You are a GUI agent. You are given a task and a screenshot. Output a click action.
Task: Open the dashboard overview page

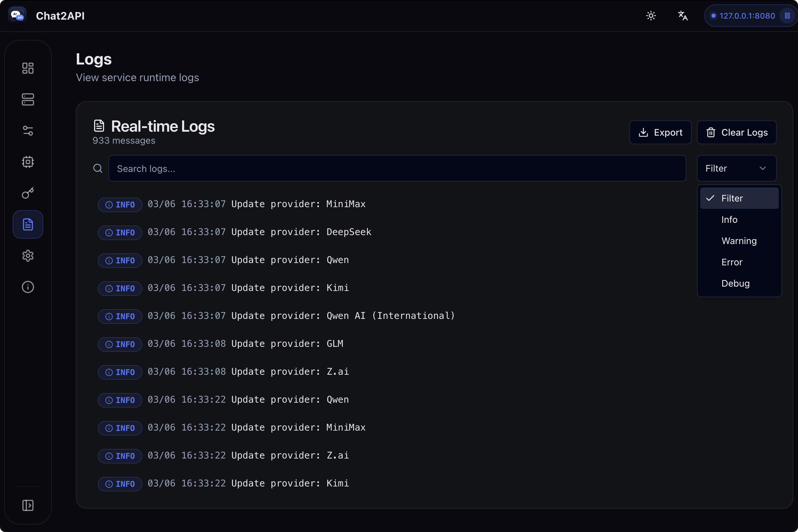pyautogui.click(x=28, y=68)
